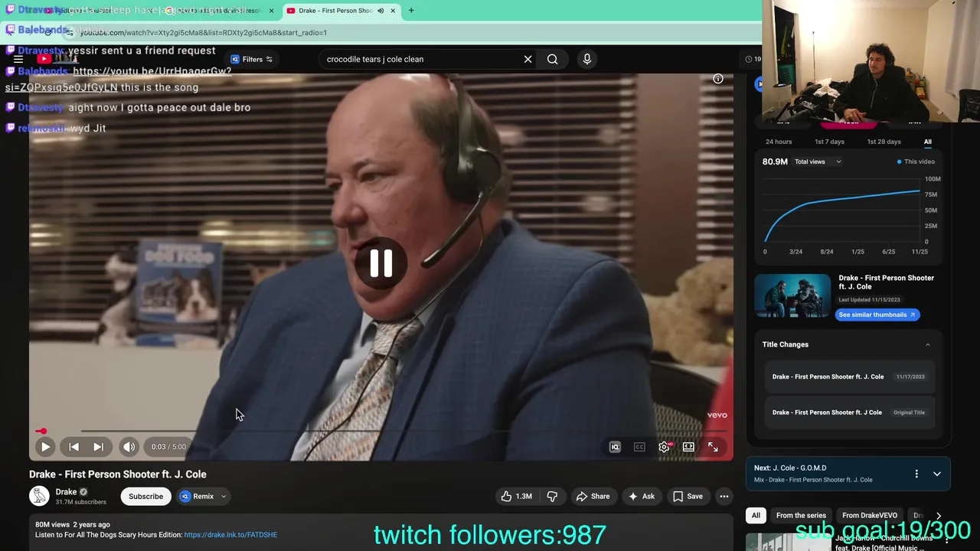This screenshot has height=551, width=980.
Task: Subscribe to Drake channel
Action: tap(145, 496)
